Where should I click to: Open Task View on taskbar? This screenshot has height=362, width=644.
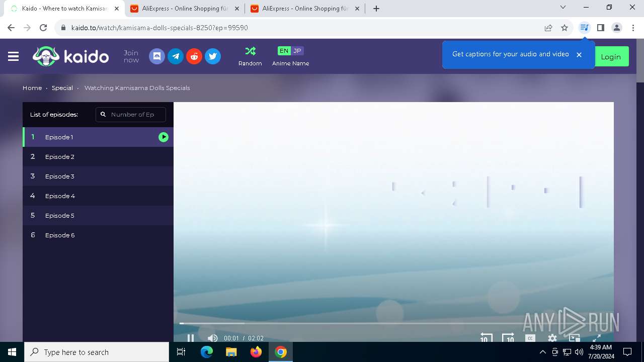tap(181, 352)
